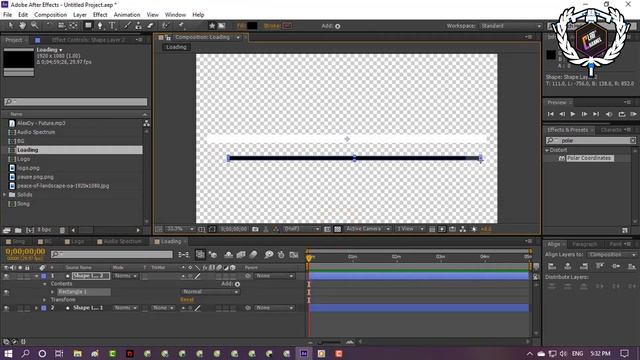Enable Motion Blur for timeline layers

[x=253, y=255]
